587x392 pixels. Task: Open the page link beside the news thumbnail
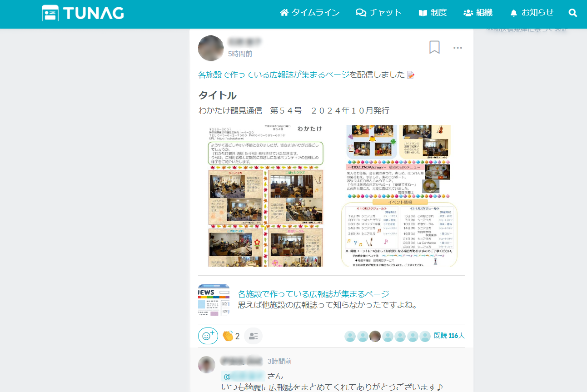(x=313, y=294)
